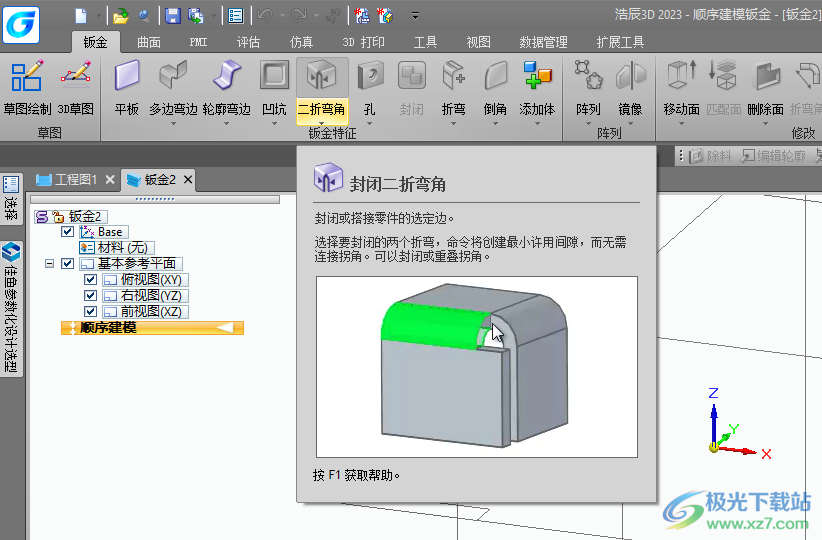The image size is (822, 540).
Task: Select the 平板 tab tool
Action: pos(127,88)
